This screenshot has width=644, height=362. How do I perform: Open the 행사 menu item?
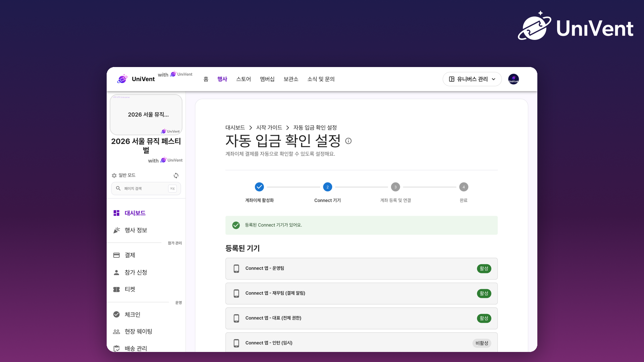click(x=222, y=79)
